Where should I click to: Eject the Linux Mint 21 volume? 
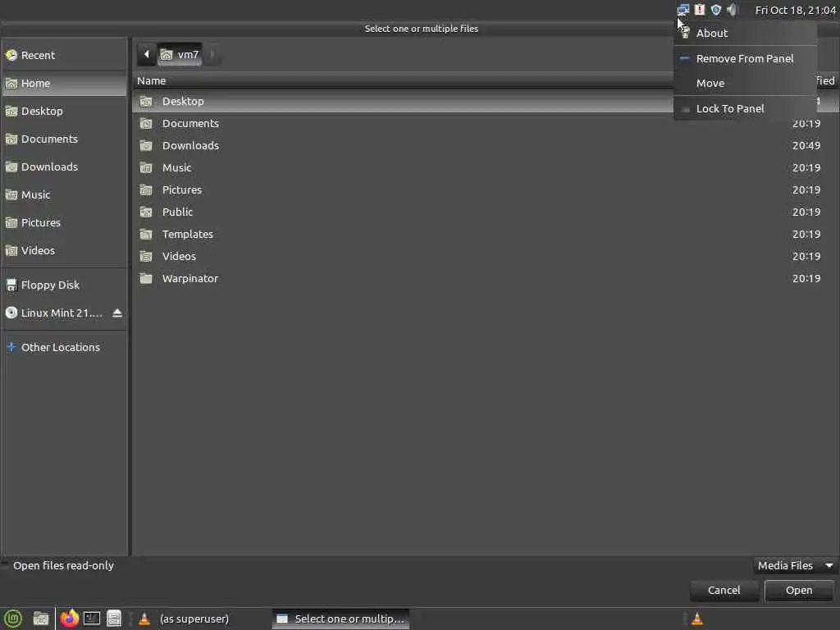point(117,313)
